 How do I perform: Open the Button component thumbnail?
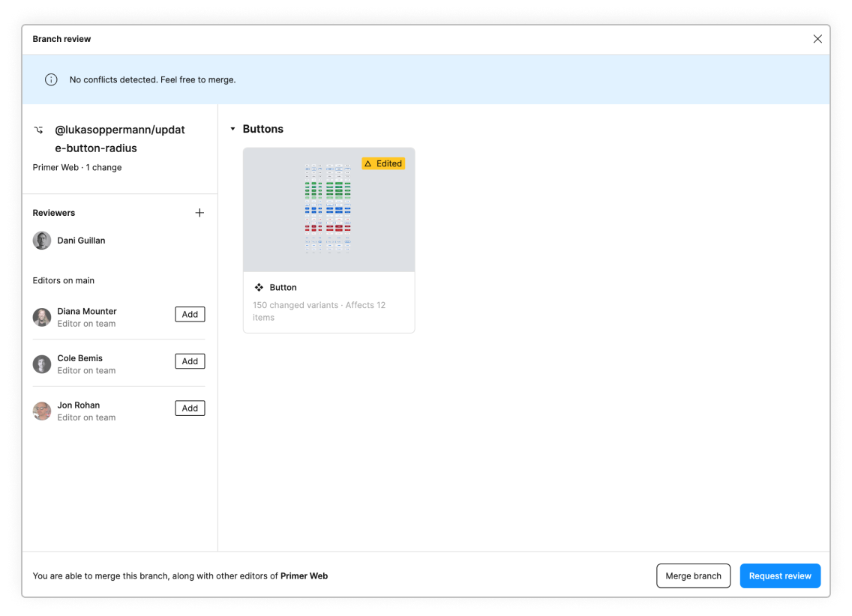328,208
